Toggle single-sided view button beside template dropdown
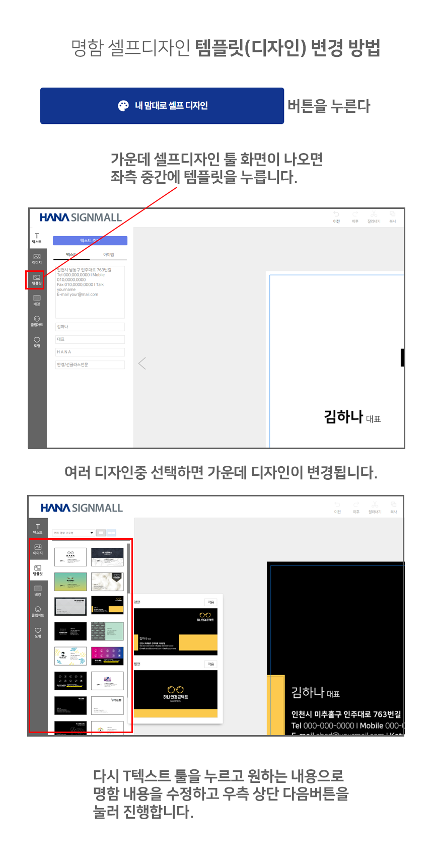The height and width of the screenshot is (868, 433). (101, 533)
